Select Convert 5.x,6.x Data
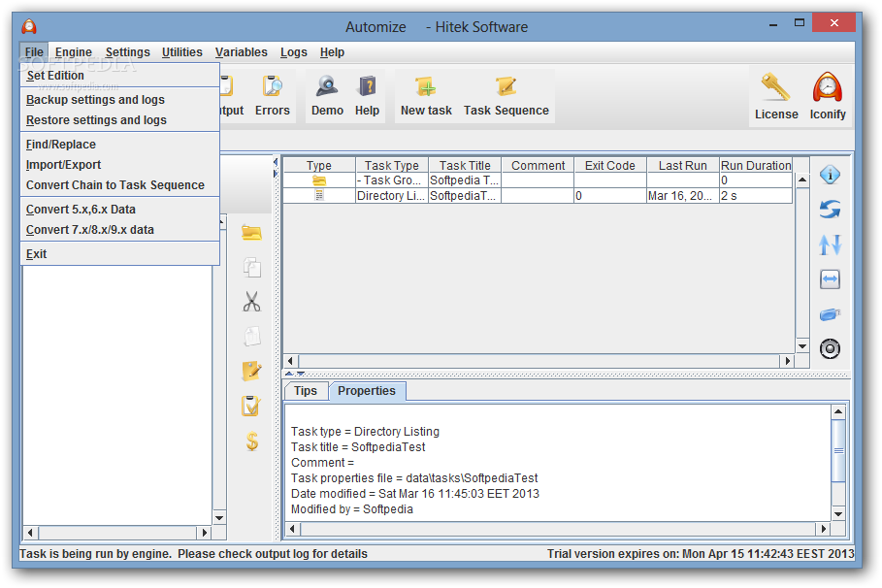The width and height of the screenshot is (882, 588). click(x=119, y=209)
